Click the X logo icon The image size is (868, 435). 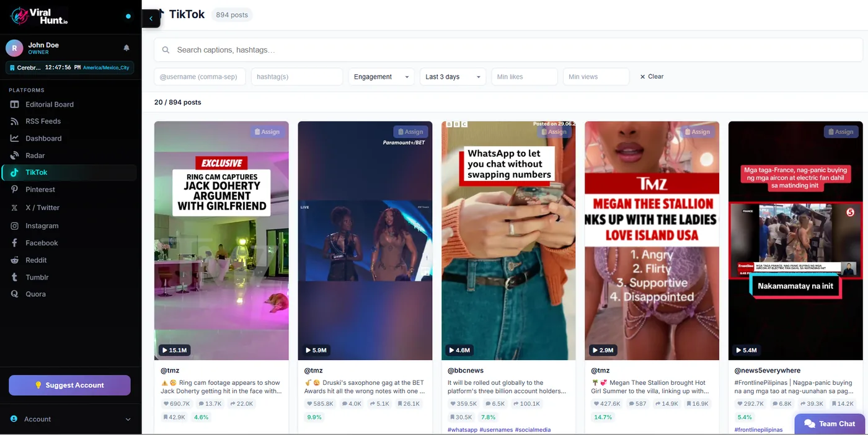[14, 208]
